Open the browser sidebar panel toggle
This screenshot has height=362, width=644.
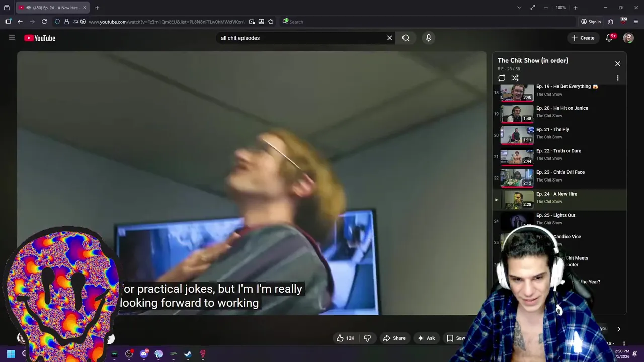(8, 22)
